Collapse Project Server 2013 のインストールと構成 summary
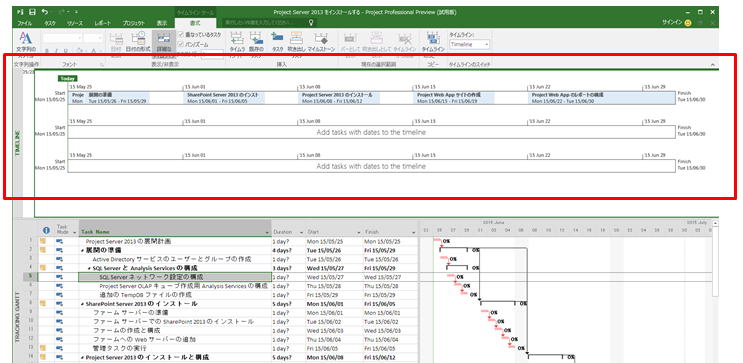The height and width of the screenshot is (363, 743). [x=83, y=357]
